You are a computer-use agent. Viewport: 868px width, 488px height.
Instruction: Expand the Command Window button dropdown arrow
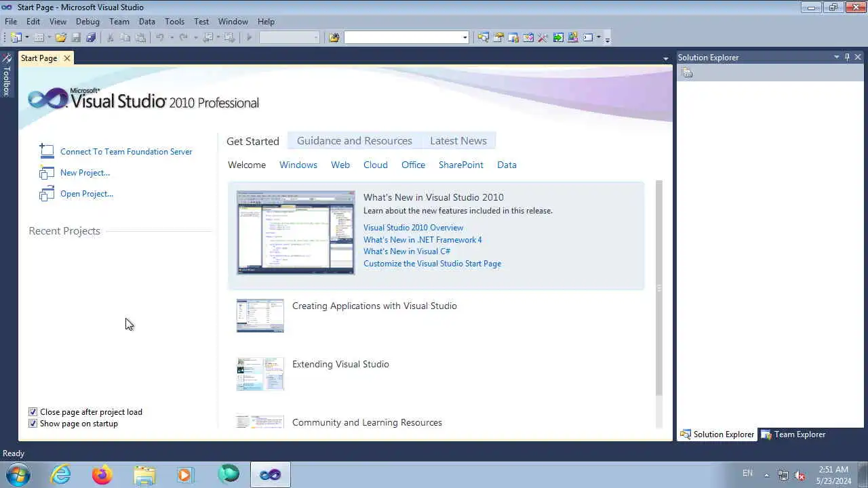pos(599,38)
